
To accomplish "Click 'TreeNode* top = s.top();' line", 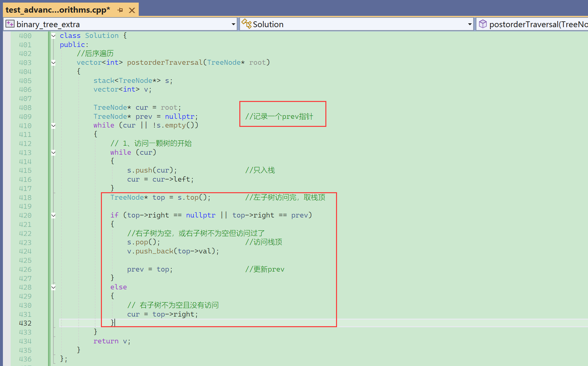I will click(x=160, y=197).
